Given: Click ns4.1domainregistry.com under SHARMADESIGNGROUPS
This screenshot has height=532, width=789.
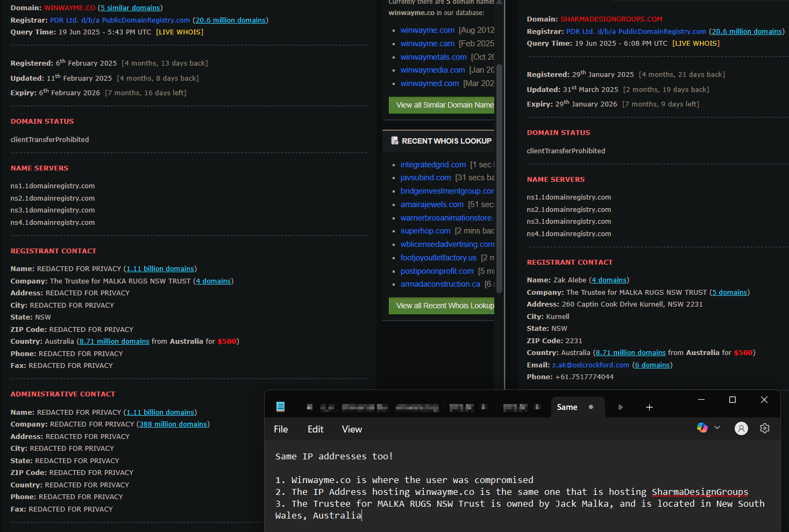Looking at the screenshot, I should point(569,234).
